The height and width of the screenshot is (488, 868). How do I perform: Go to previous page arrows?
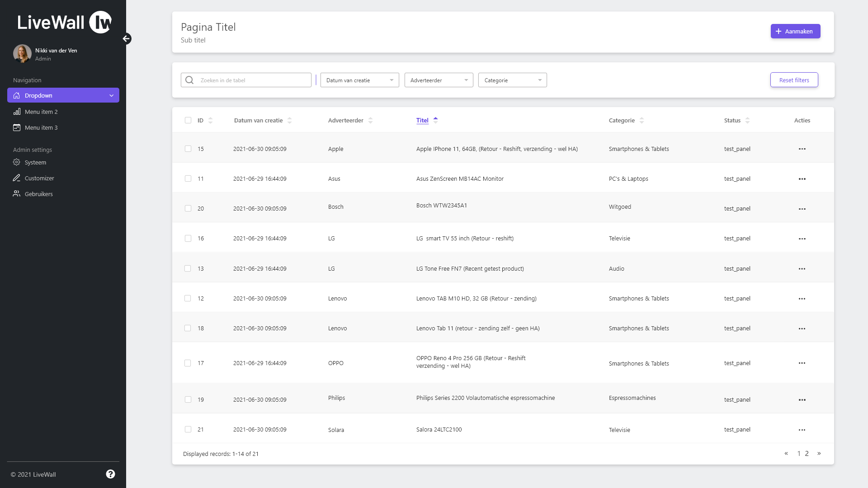coord(786,453)
